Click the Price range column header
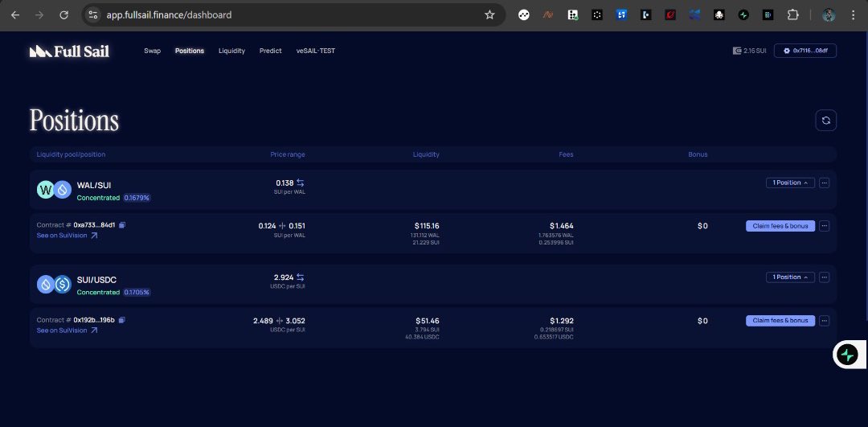 (287, 154)
